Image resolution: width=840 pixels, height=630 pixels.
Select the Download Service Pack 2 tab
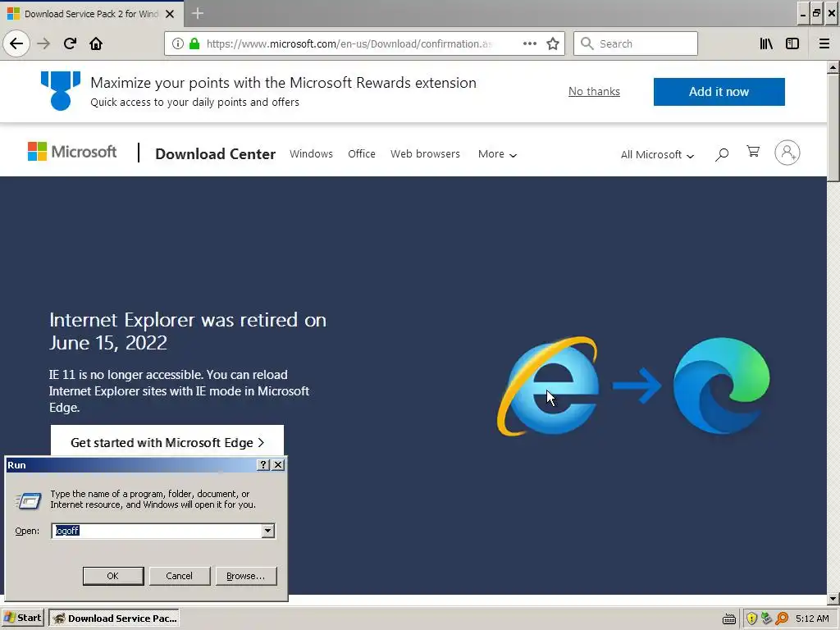(92, 14)
